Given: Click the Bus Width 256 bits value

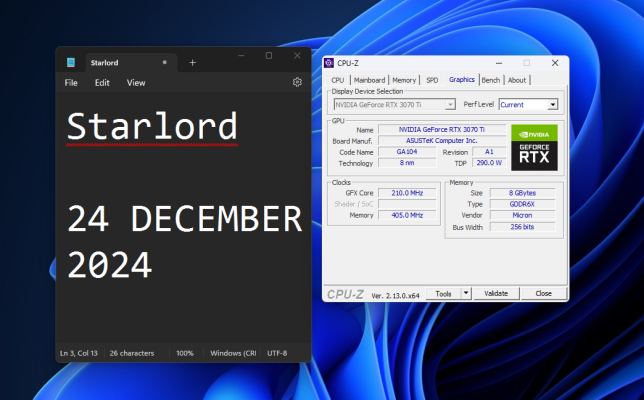Looking at the screenshot, I should [522, 227].
